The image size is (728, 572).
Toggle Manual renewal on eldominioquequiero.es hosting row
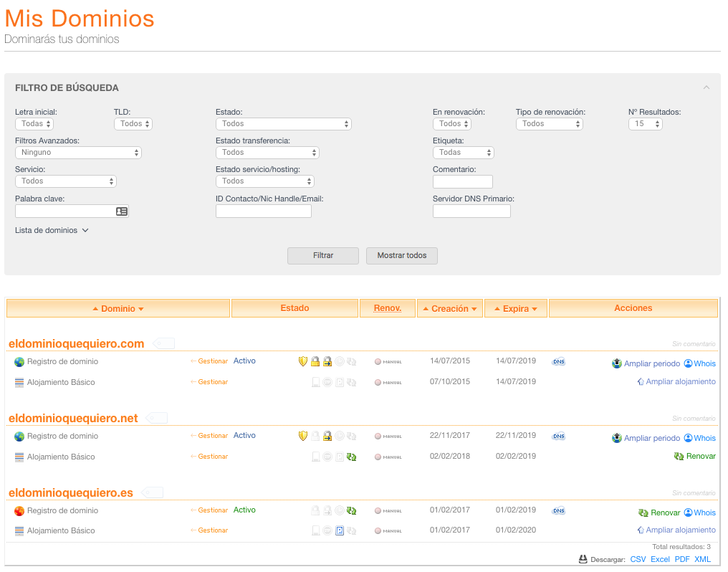pyautogui.click(x=388, y=530)
